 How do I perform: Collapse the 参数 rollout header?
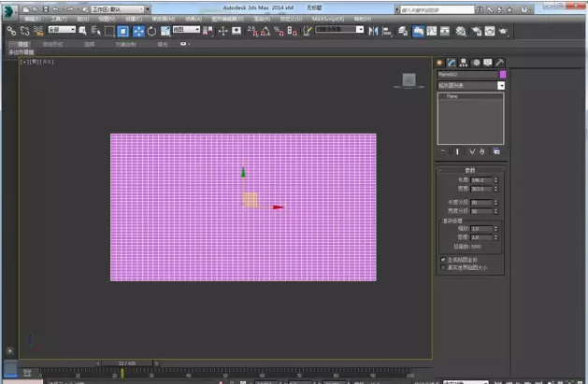tap(471, 170)
